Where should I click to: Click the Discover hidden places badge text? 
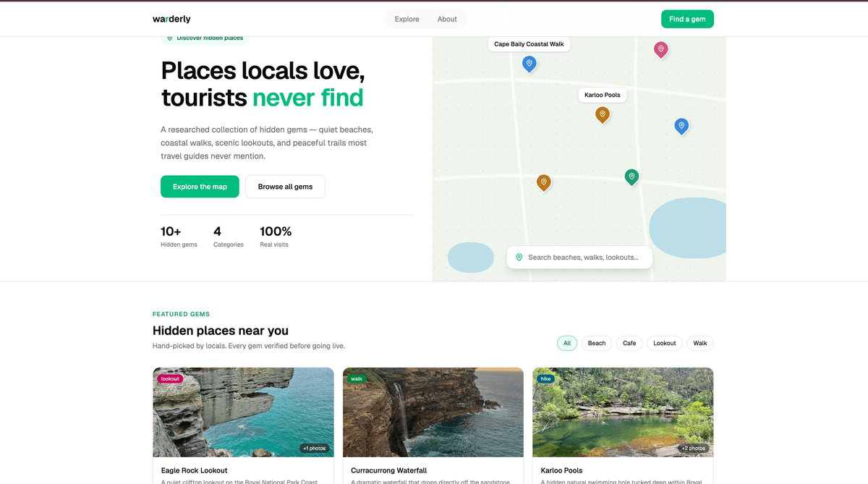pos(210,38)
